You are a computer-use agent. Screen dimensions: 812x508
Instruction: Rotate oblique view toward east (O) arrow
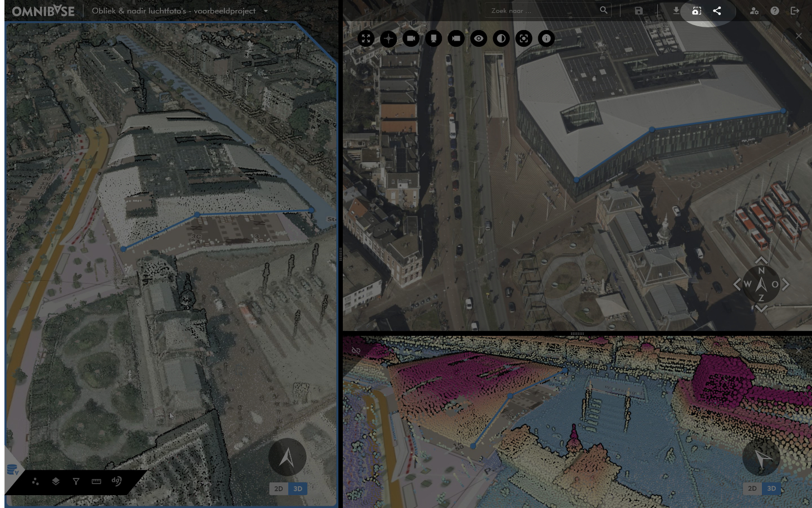pos(785,285)
